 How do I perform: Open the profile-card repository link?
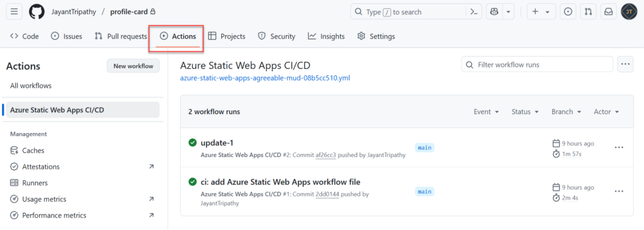[129, 11]
